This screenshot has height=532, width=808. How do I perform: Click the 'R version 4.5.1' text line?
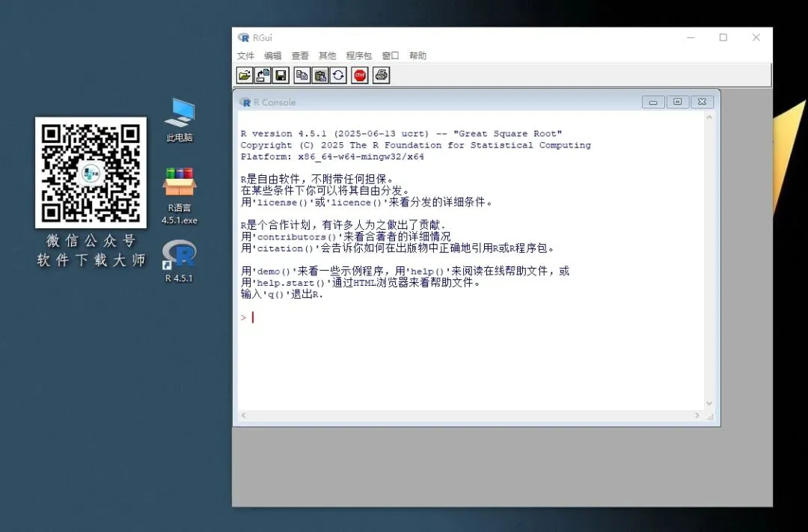click(402, 134)
